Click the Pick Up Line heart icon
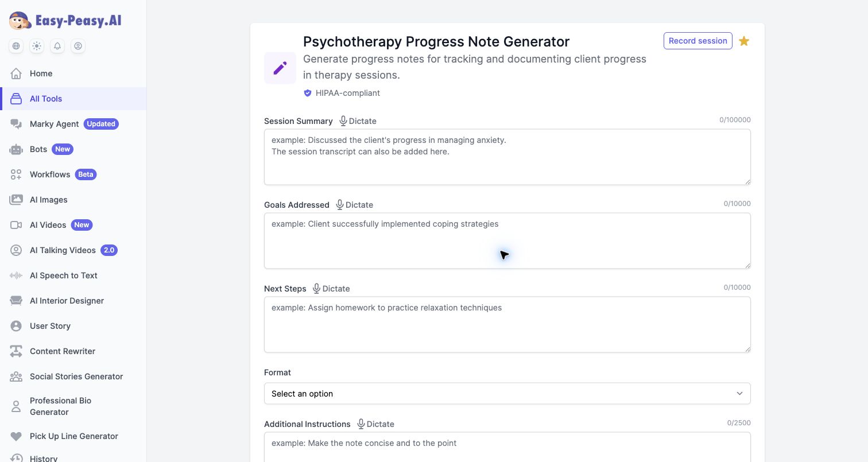This screenshot has height=462, width=868. coord(16,436)
